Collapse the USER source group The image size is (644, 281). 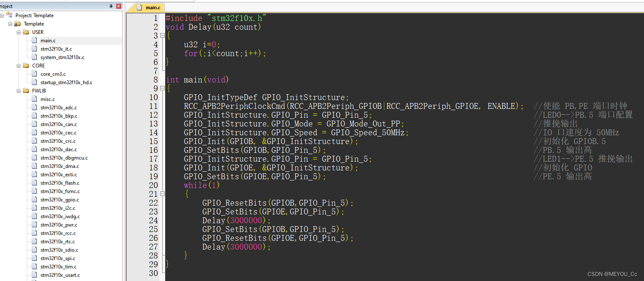(x=19, y=32)
